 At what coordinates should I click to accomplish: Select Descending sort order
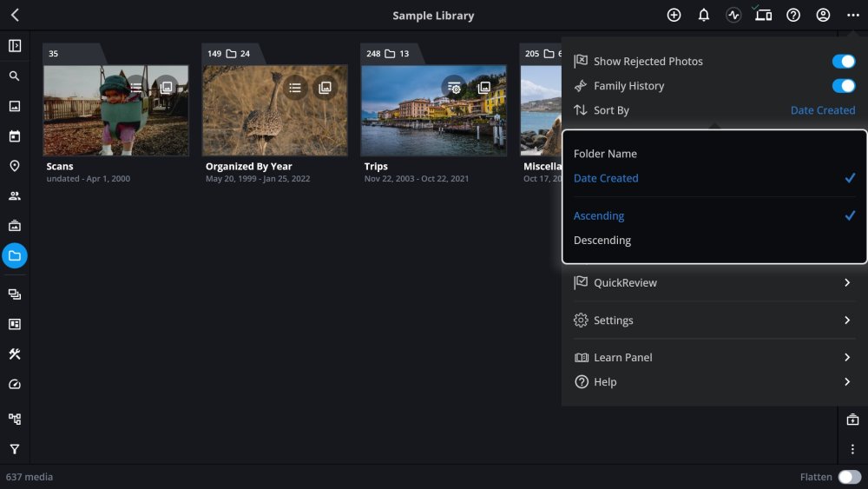click(602, 241)
